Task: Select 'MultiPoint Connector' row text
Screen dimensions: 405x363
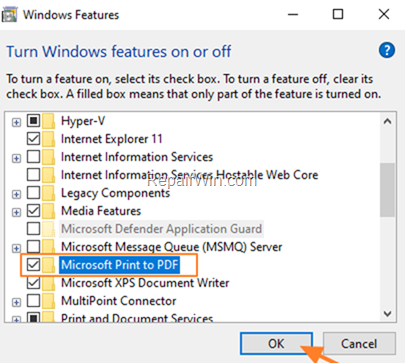Action: tap(119, 301)
